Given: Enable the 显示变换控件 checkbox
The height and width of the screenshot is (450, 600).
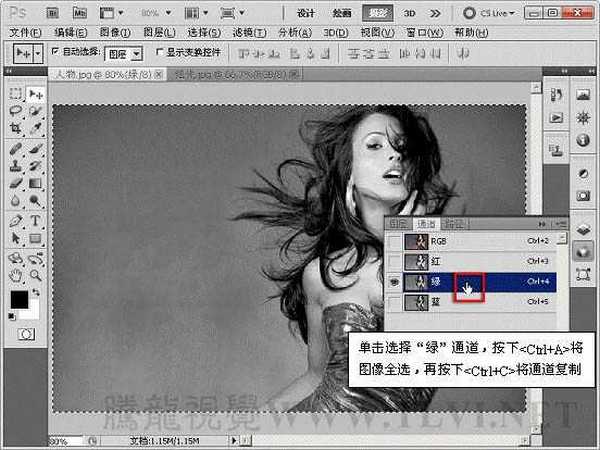Looking at the screenshot, I should point(159,52).
